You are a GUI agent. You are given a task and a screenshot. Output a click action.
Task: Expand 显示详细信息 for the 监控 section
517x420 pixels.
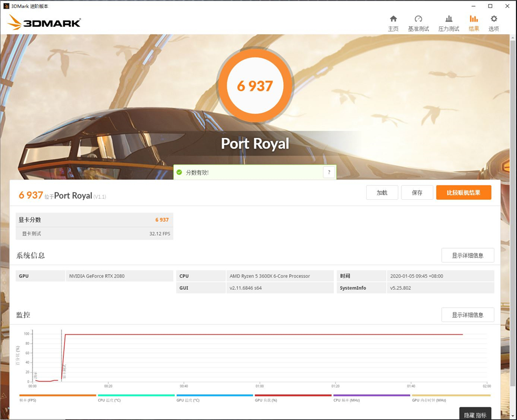[x=467, y=314]
